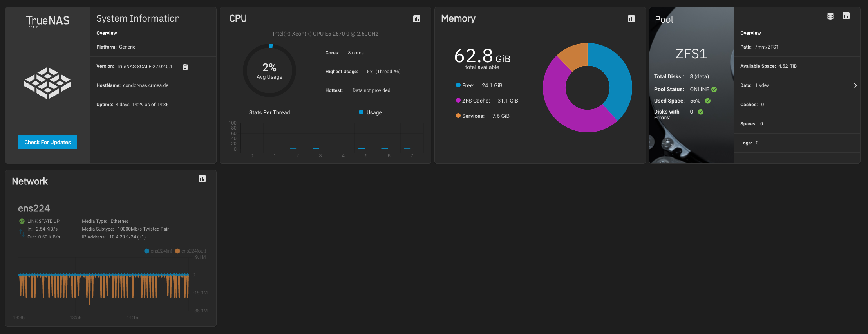This screenshot has height=334, width=868.
Task: Click Disks with Errors green check icon
Action: click(701, 112)
